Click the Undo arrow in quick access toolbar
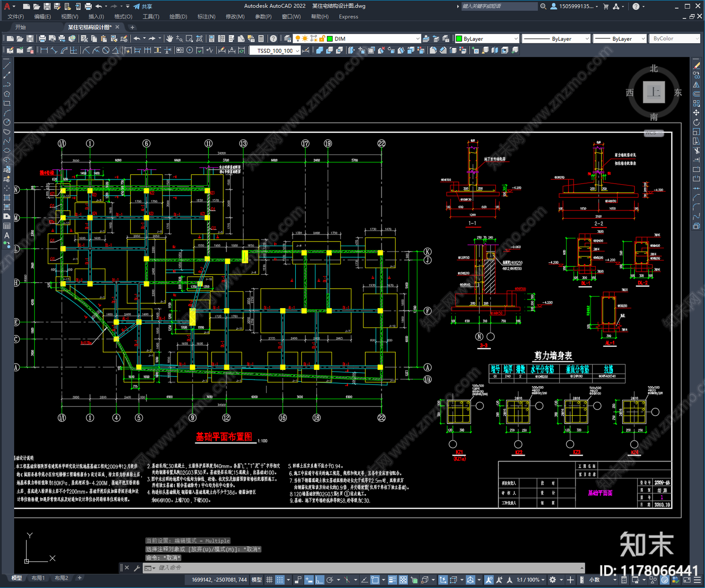705x588 pixels. click(99, 6)
